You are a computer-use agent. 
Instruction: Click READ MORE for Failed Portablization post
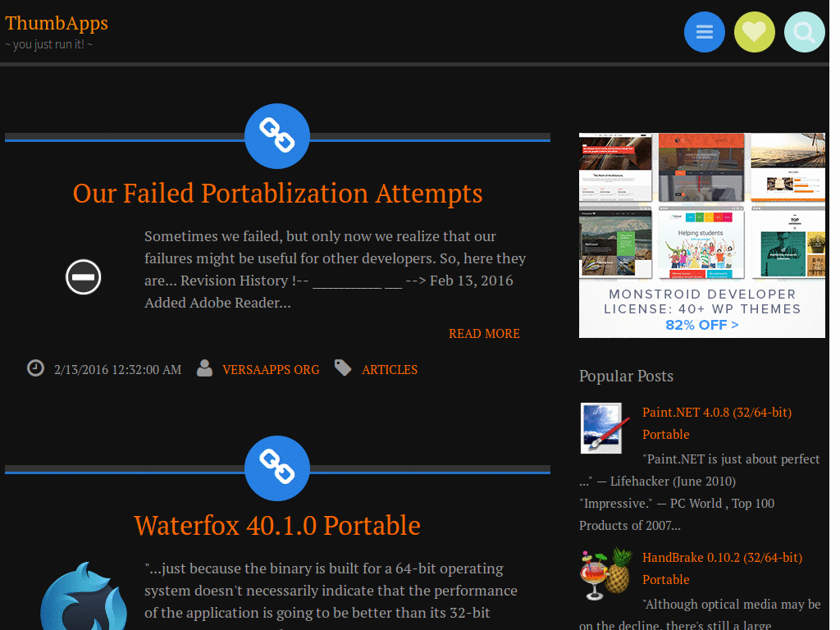tap(484, 334)
